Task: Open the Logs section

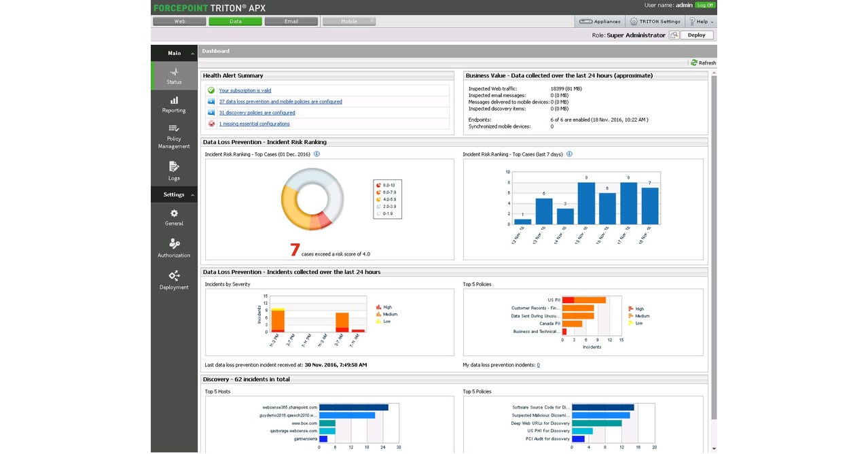Action: pyautogui.click(x=174, y=171)
